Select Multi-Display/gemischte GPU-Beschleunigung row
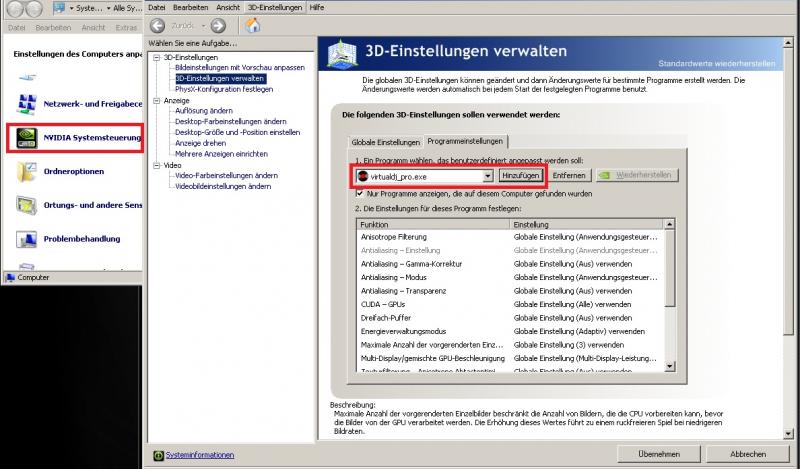800x469 pixels. [511, 359]
